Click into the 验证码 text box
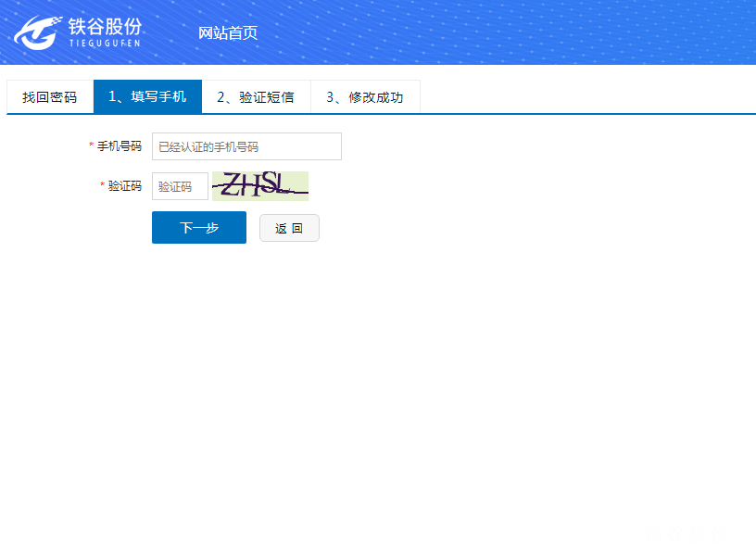Image resolution: width=756 pixels, height=555 pixels. (x=180, y=186)
